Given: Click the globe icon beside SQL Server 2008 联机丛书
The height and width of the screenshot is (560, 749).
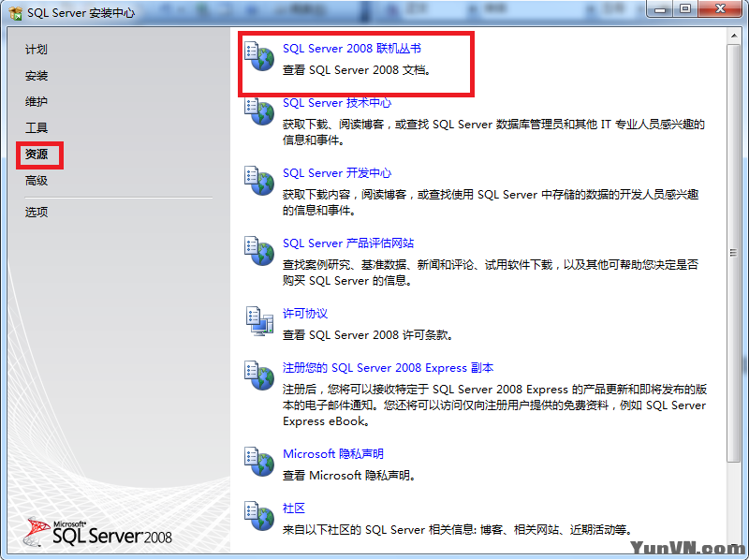Looking at the screenshot, I should coord(259,56).
